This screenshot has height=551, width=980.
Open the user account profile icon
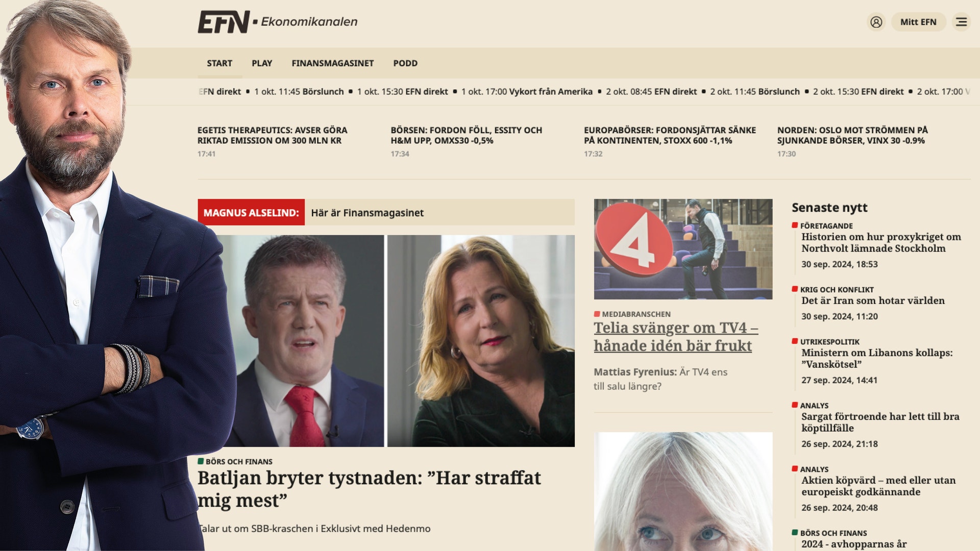(x=876, y=22)
